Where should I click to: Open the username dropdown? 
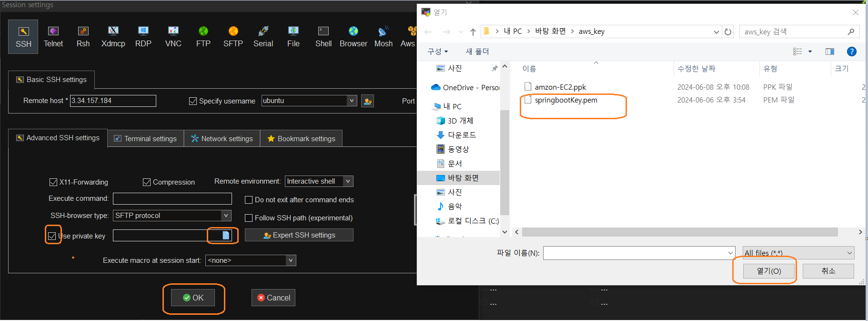tap(352, 101)
